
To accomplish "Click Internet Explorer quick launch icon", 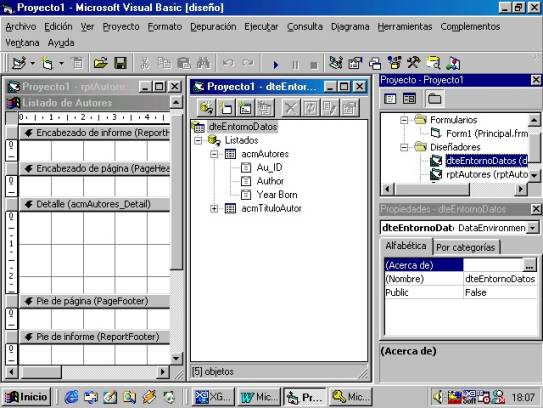I will click(x=71, y=397).
